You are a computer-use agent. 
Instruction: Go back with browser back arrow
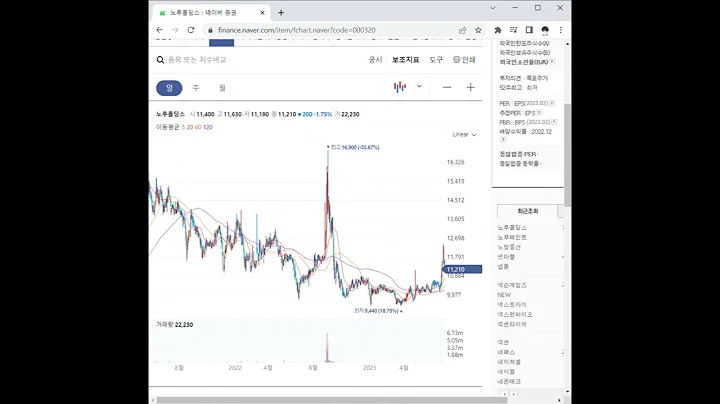159,30
